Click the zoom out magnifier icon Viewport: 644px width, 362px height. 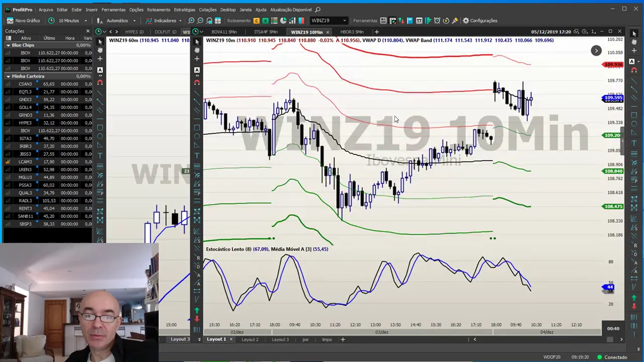tap(200, 21)
